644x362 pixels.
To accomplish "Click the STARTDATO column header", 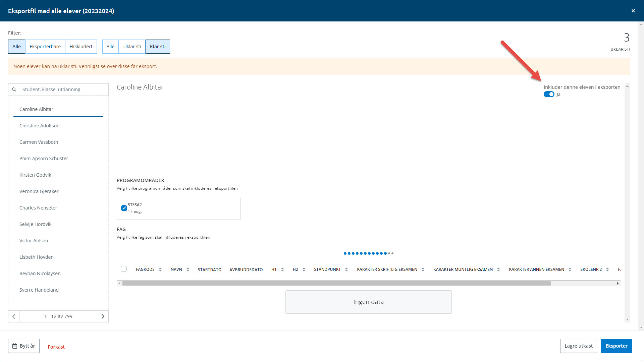I will [209, 269].
